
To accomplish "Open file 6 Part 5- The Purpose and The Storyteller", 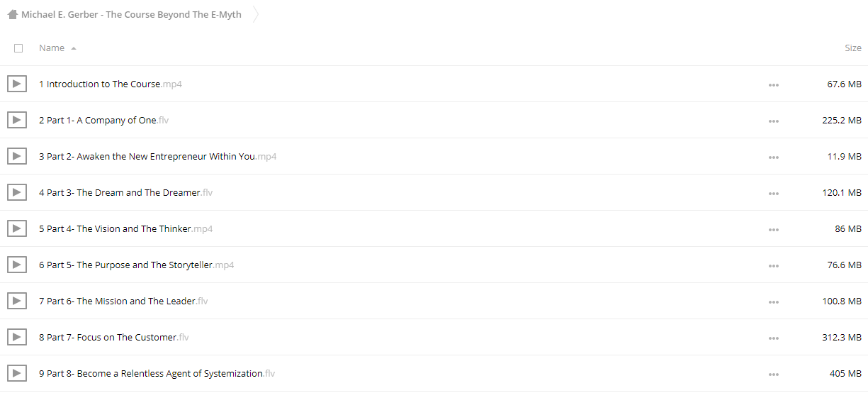I will (x=136, y=265).
